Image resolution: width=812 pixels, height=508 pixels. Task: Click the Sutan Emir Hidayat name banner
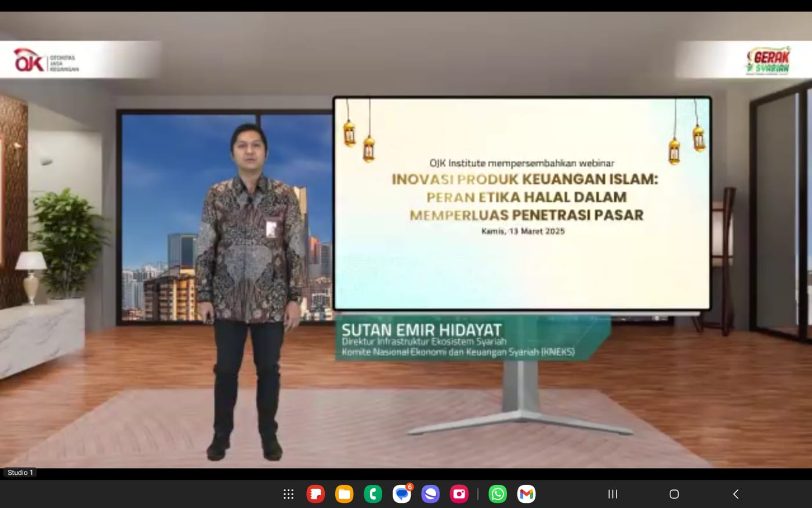(x=421, y=330)
